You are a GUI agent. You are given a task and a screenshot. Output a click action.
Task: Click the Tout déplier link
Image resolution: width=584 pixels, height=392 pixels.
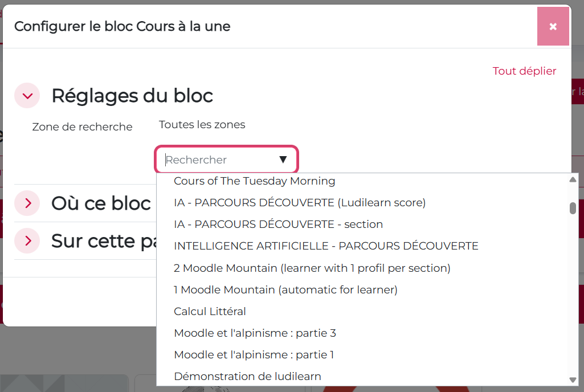pos(524,71)
